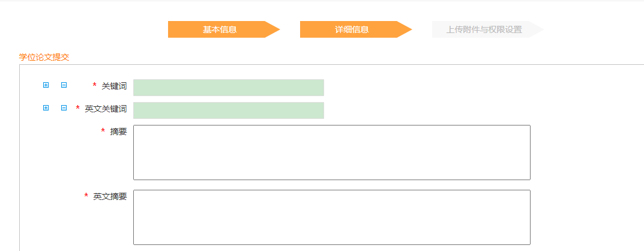Place cursor in the 摘要 text area
This screenshot has width=644, height=251.
(x=331, y=153)
